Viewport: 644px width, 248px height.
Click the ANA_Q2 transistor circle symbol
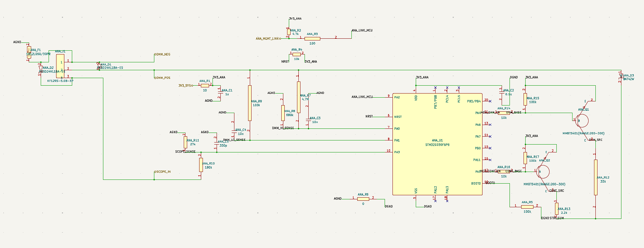click(543, 172)
